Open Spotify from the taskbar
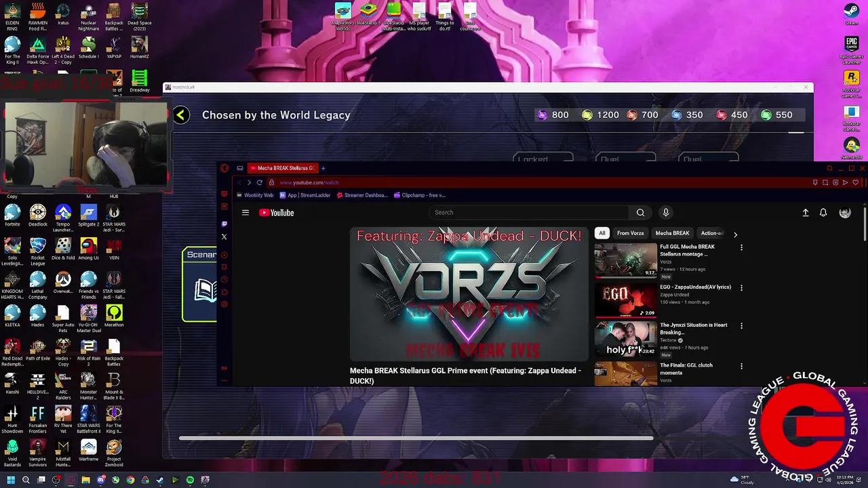The width and height of the screenshot is (868, 488). point(190,480)
